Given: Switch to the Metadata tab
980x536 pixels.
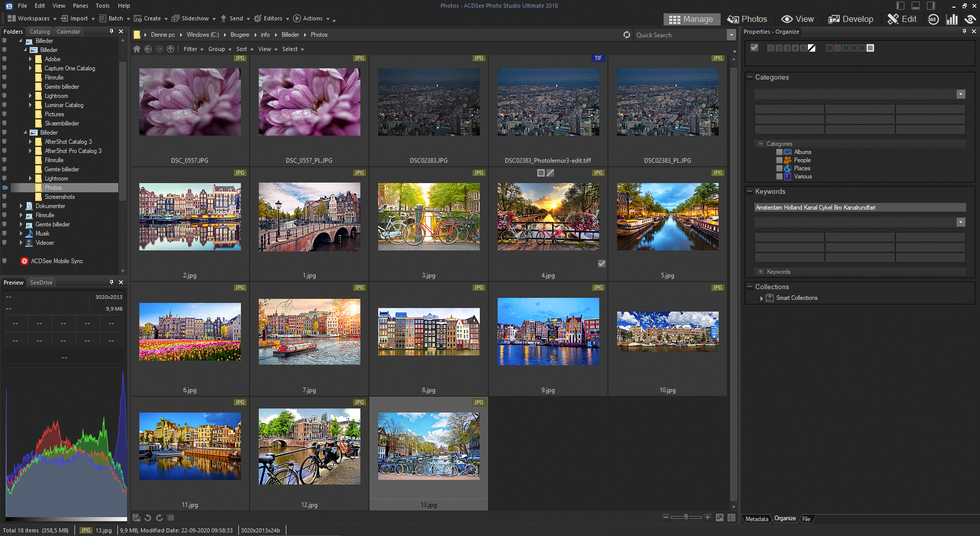Looking at the screenshot, I should click(756, 519).
